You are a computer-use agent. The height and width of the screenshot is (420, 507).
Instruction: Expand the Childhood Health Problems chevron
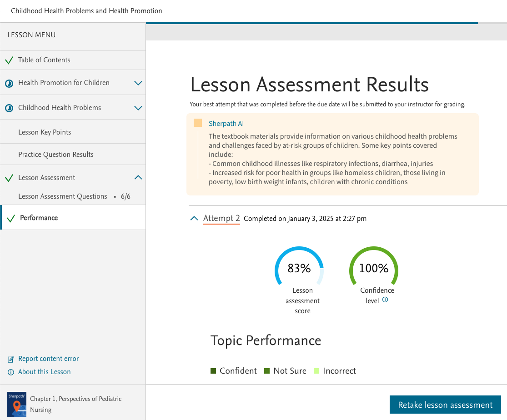(138, 108)
